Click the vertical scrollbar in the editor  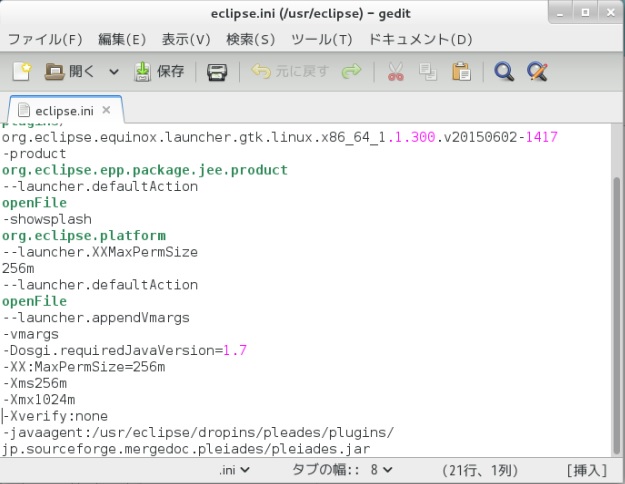point(615,300)
